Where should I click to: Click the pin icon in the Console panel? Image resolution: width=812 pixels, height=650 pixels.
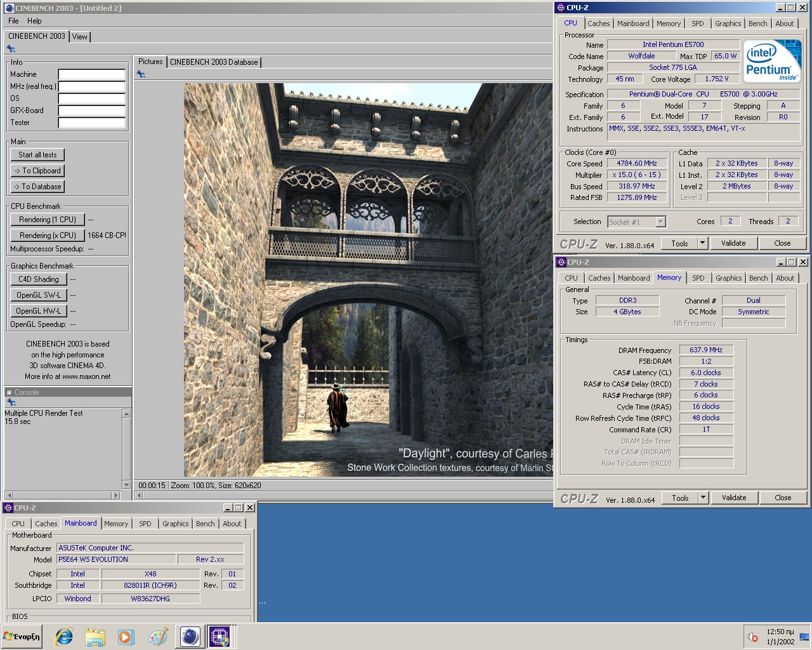click(11, 402)
